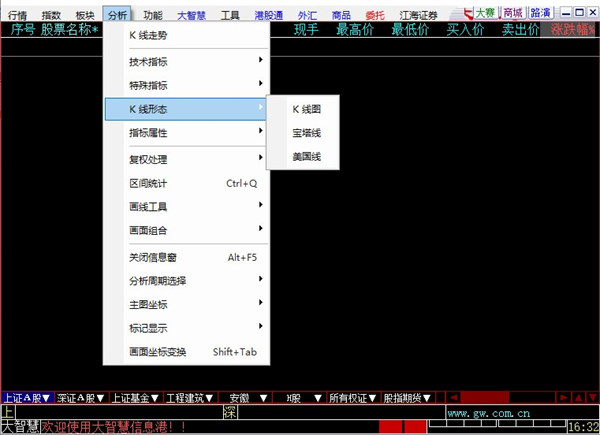Click the 上 index status indicator
The height and width of the screenshot is (435, 600).
(8, 412)
